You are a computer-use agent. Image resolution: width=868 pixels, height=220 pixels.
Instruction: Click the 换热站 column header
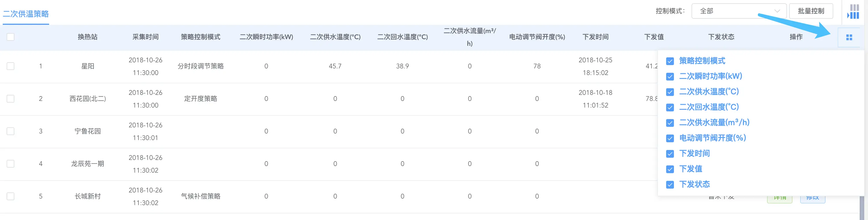coord(88,37)
